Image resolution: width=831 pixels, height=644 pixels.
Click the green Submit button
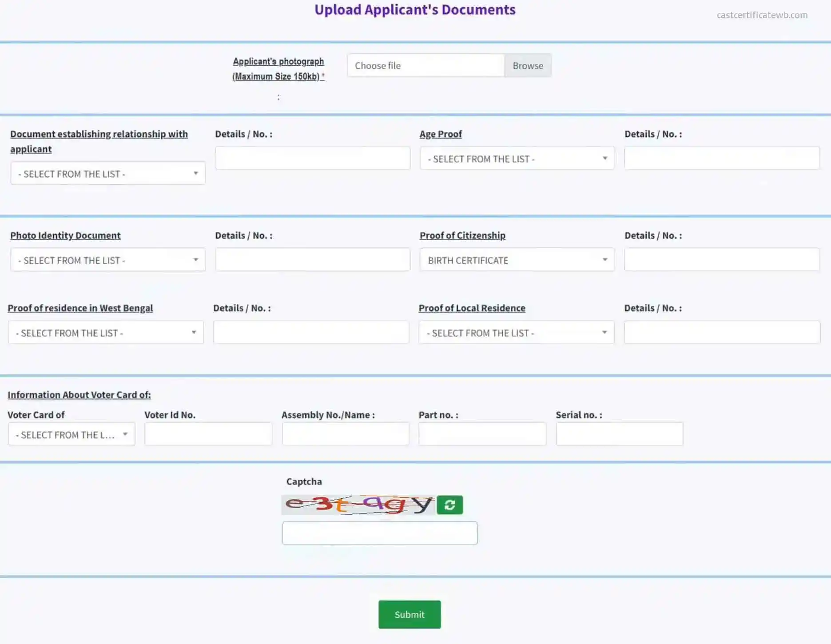[409, 614]
